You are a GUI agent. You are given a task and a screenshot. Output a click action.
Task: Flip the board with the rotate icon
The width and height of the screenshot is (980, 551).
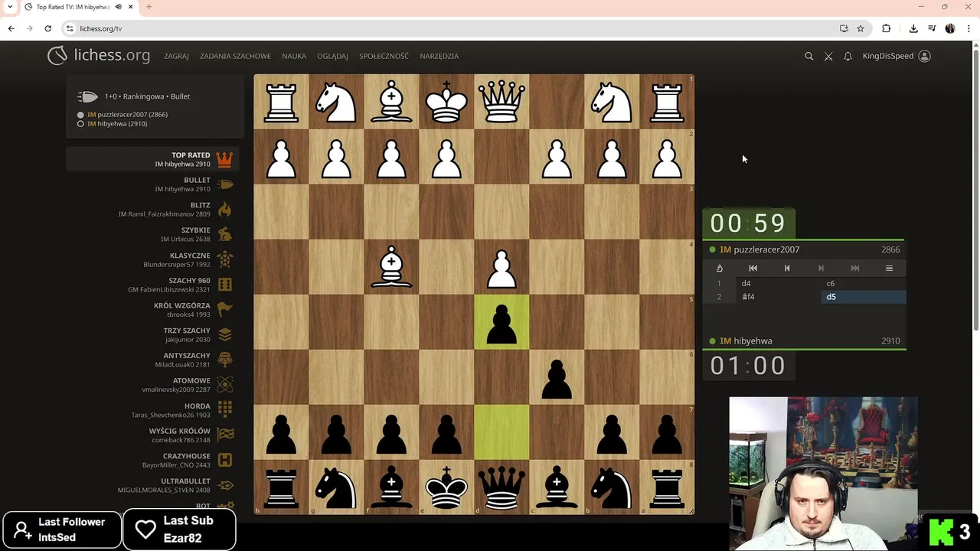pyautogui.click(x=720, y=268)
